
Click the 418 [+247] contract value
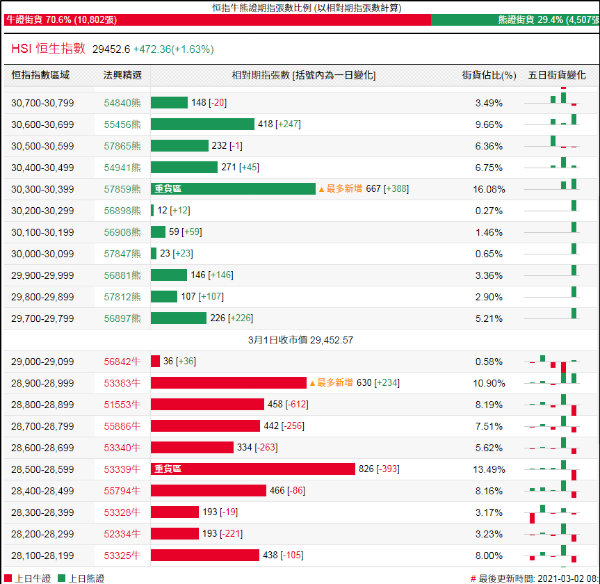[279, 124]
